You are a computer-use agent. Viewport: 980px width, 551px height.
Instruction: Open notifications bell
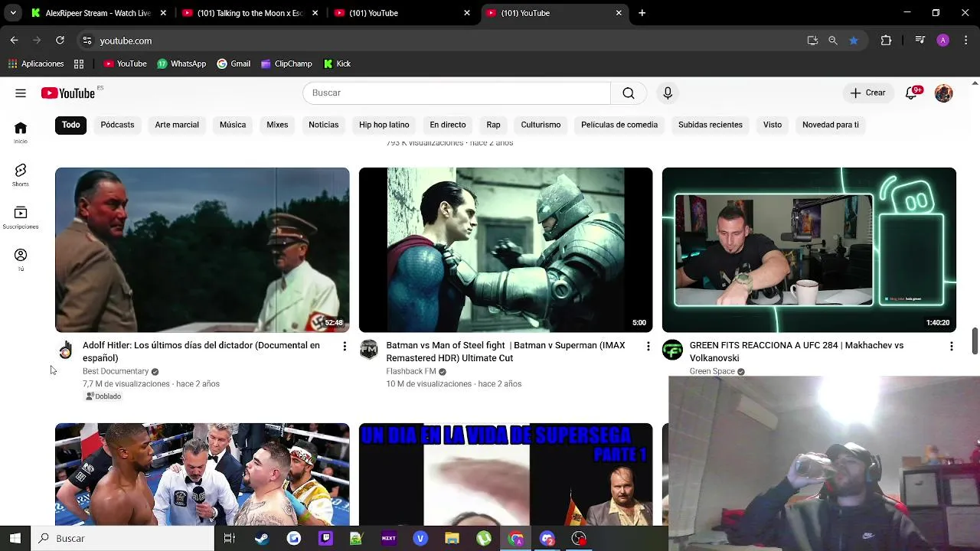coord(911,93)
